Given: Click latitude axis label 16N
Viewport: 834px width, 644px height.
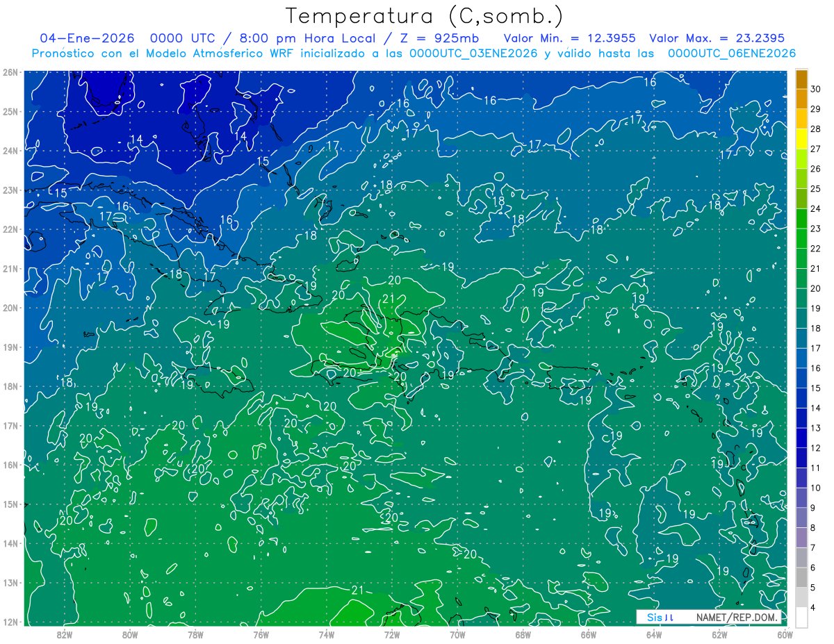Looking at the screenshot, I should (9, 465).
